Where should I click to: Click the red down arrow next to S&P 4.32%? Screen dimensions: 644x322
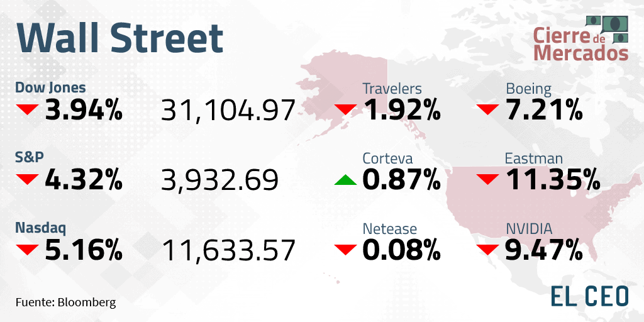click(x=28, y=179)
